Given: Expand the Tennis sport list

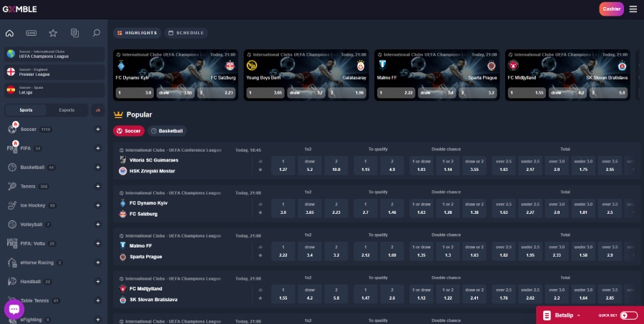Looking at the screenshot, I should (98, 187).
